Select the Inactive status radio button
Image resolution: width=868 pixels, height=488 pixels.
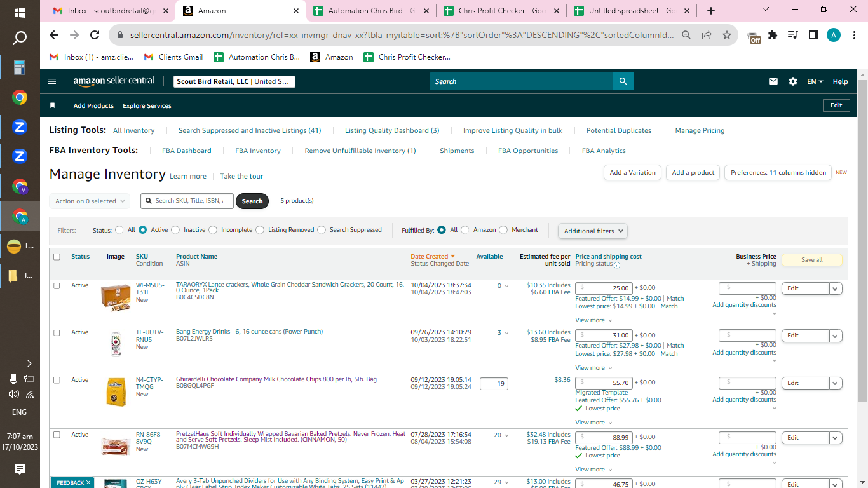click(x=175, y=230)
